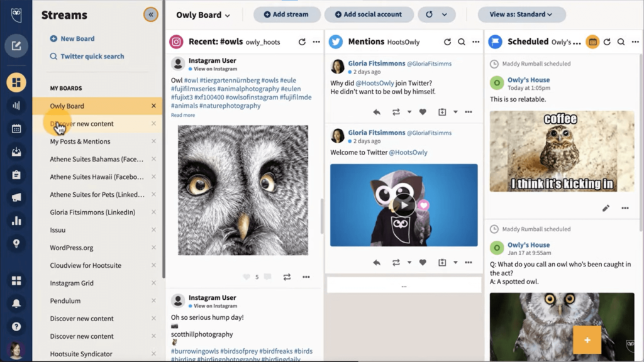The image size is (644, 362).
Task: Click Read more on first Instagram post
Action: [x=183, y=115]
